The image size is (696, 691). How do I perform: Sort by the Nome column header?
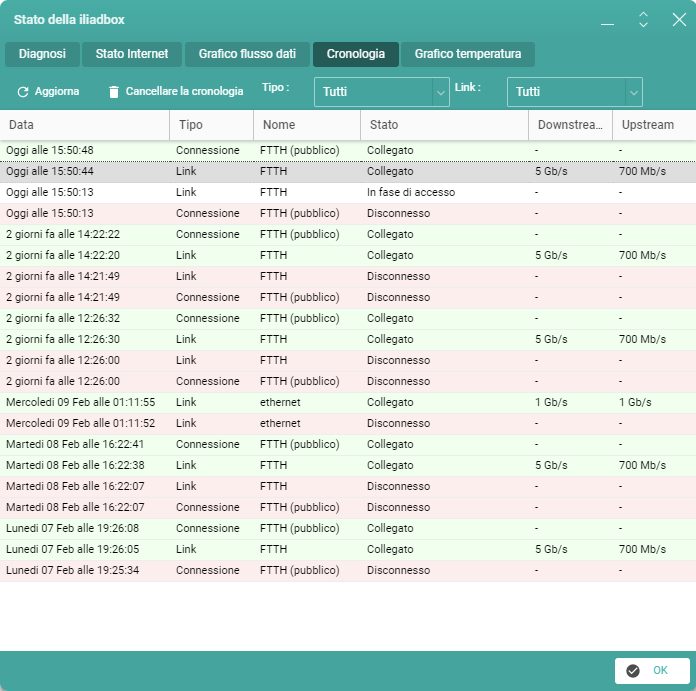(x=307, y=125)
